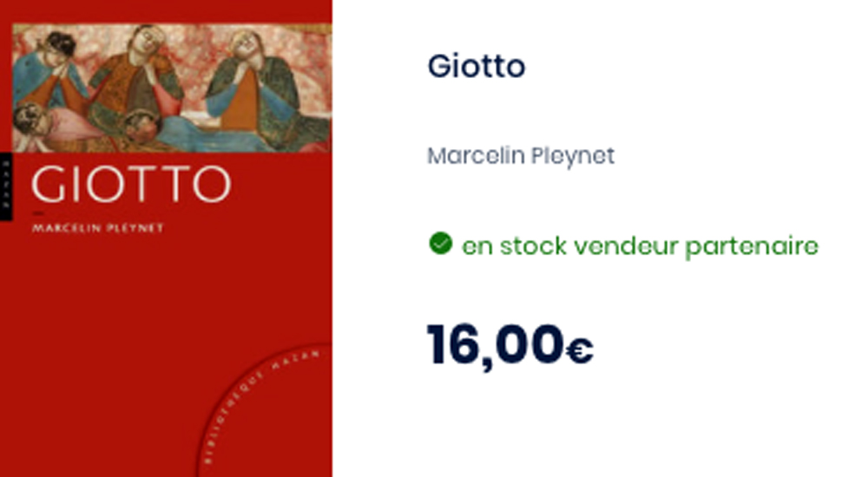Viewport: 868px width, 477px height.
Task: Click the 'en stock vendeur partenaire' status text
Action: 640,246
